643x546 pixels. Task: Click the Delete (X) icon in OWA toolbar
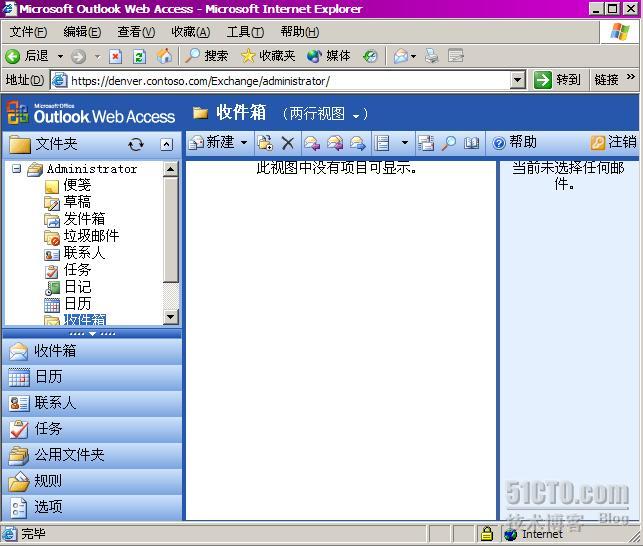288,143
